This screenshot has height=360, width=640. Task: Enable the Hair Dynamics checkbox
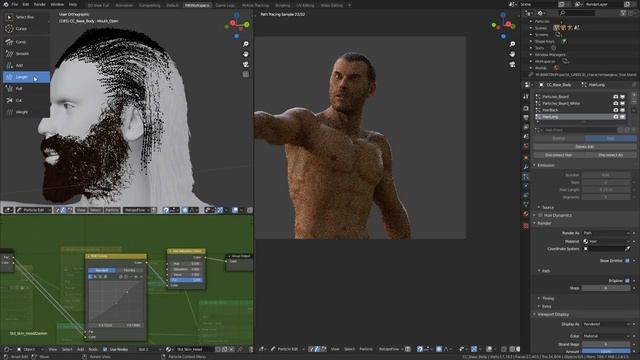pos(540,215)
